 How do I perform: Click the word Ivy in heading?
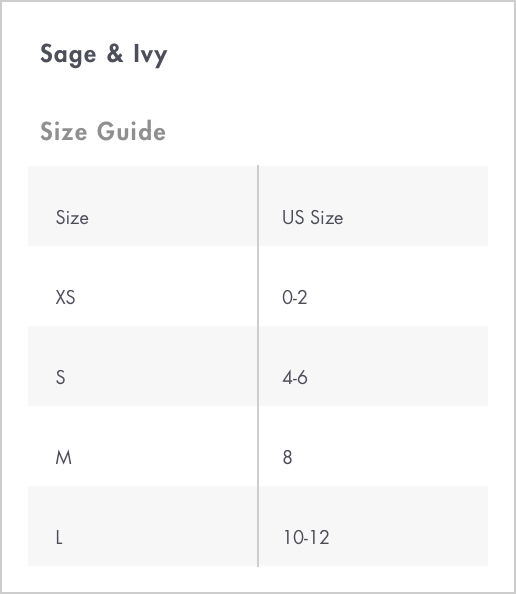(150, 55)
